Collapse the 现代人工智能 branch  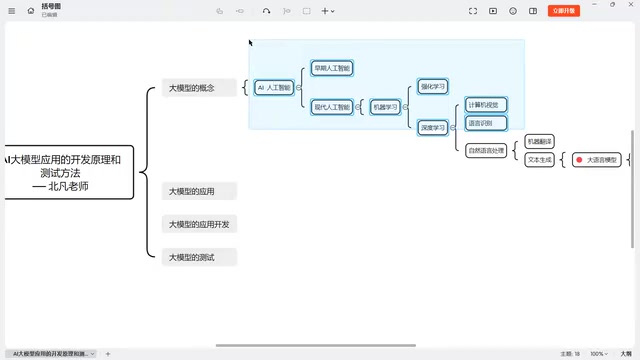(x=357, y=107)
